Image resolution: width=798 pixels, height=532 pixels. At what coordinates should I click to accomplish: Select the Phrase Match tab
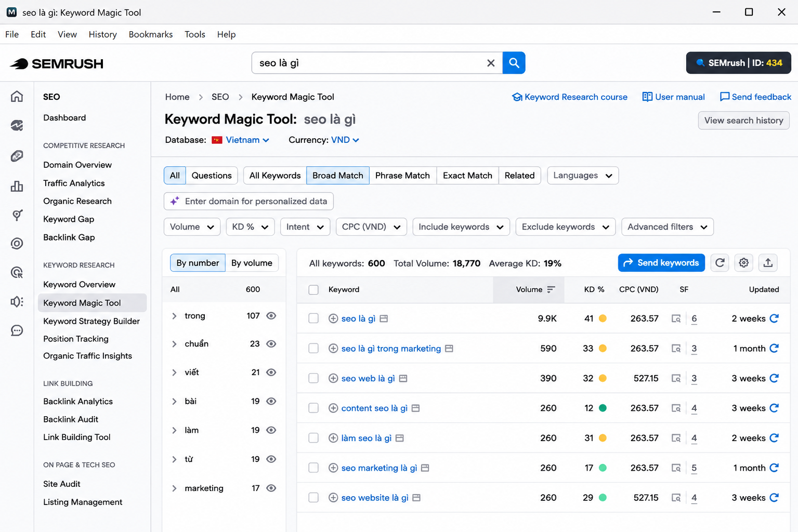click(402, 176)
